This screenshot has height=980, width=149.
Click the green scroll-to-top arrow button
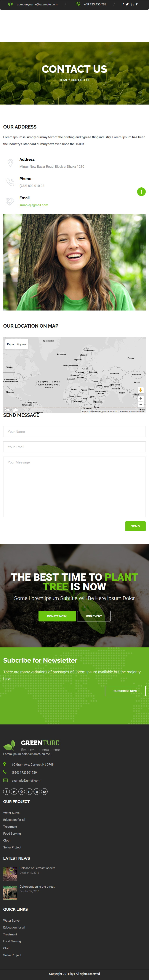pyautogui.click(x=141, y=192)
